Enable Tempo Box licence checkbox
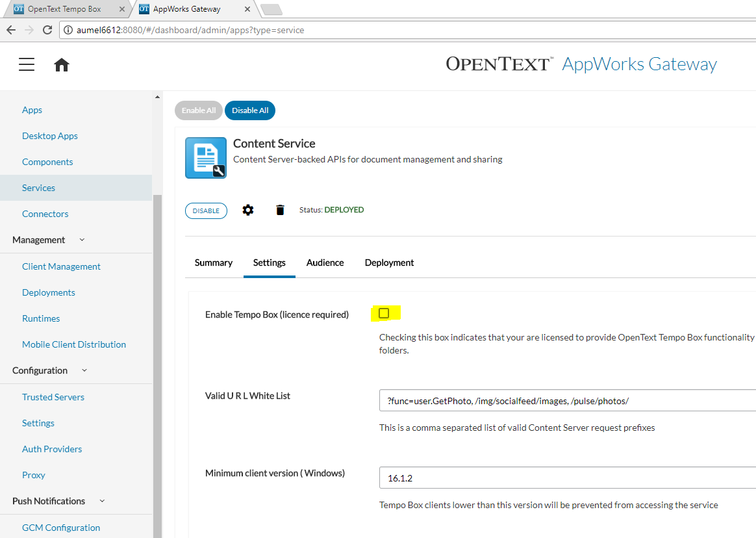756x538 pixels. coord(384,313)
